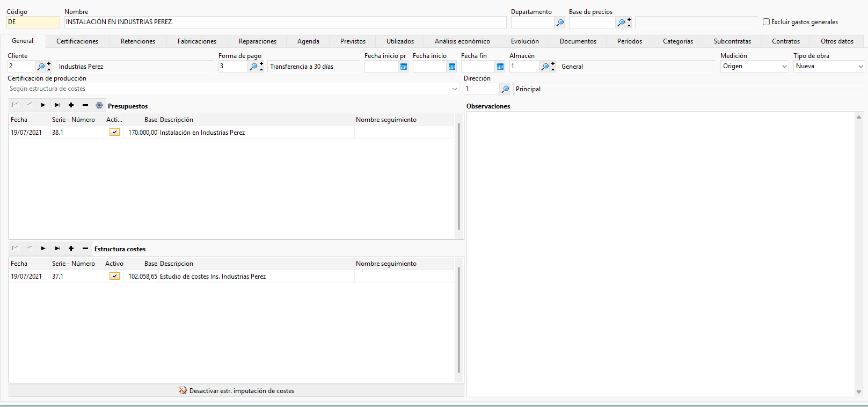868x407 pixels.
Task: Switch to the Certificaciones tab
Action: [x=77, y=41]
